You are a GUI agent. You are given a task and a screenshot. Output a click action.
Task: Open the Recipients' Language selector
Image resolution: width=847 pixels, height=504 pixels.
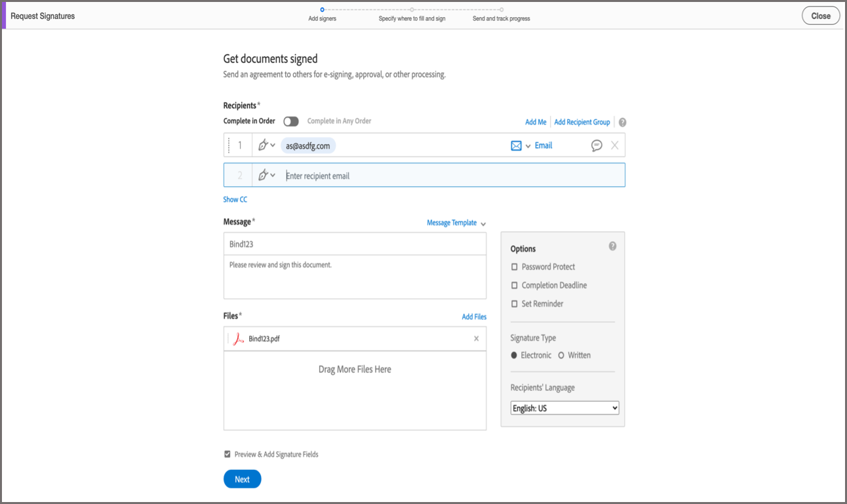coord(564,408)
